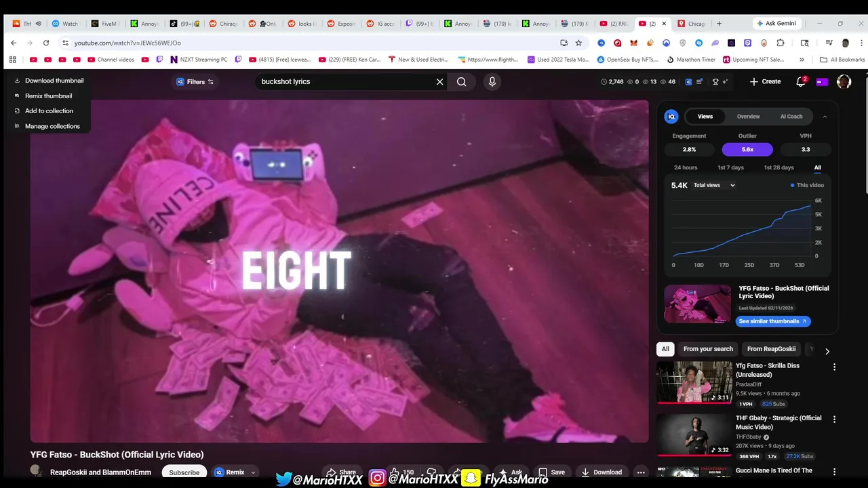868x488 pixels.
Task: Open THF Gbaby Strategic thumbnail
Action: coord(694,434)
